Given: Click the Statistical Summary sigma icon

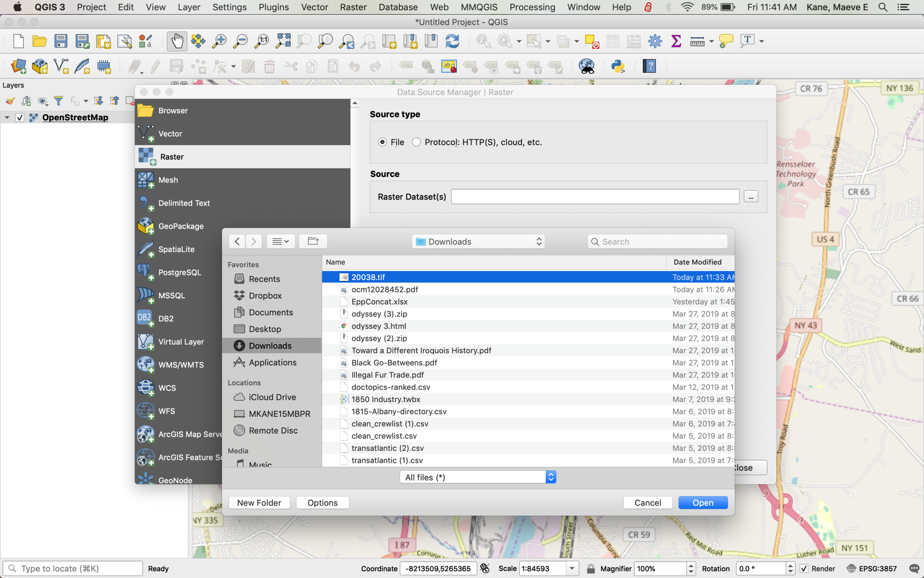Looking at the screenshot, I should [676, 41].
